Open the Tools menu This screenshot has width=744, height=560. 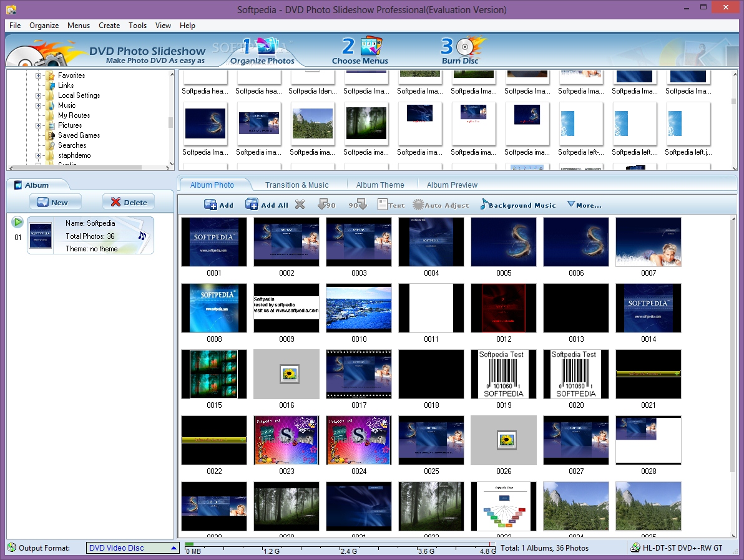coord(137,26)
